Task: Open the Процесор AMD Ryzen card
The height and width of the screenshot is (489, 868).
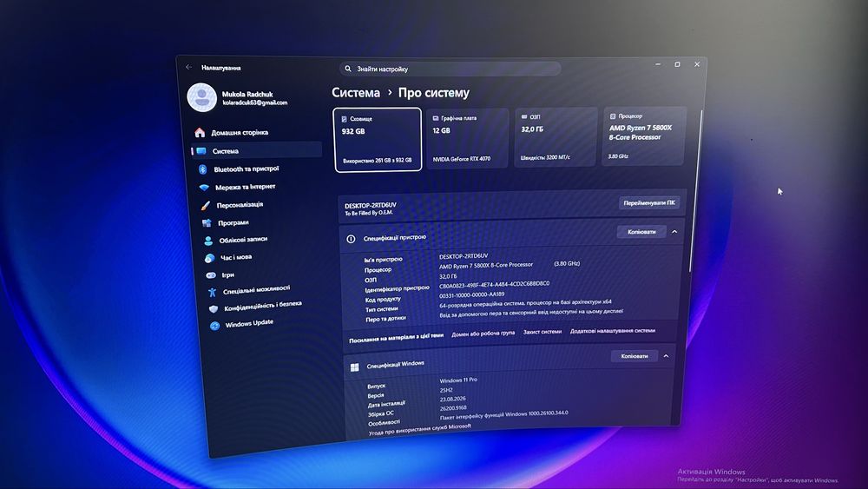Action: (644, 136)
